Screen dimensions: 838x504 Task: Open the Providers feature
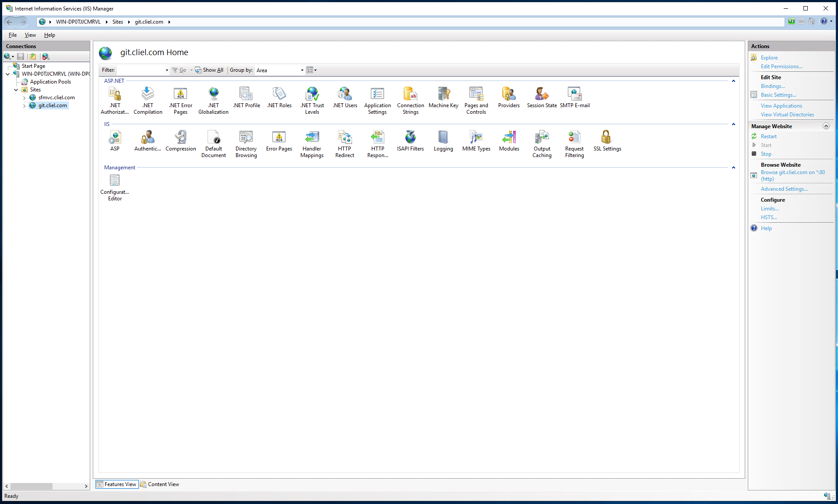[509, 97]
